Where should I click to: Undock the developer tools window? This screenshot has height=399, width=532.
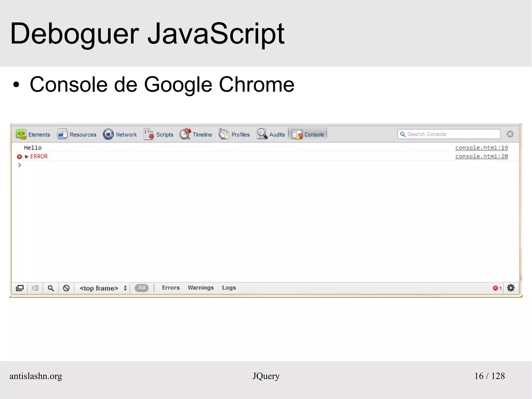pyautogui.click(x=20, y=288)
